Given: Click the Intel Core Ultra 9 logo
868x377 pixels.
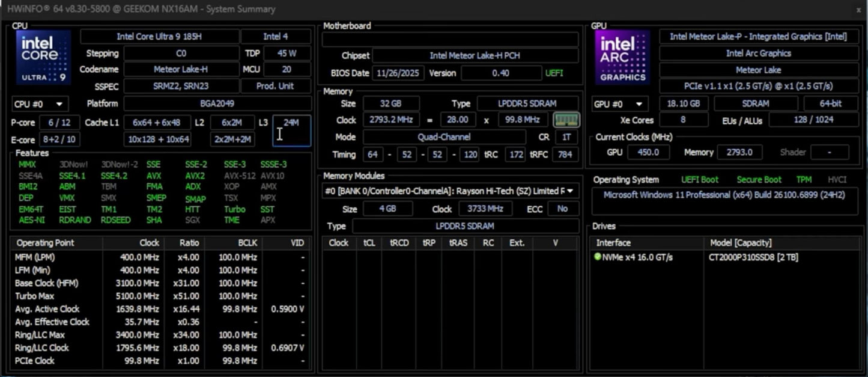Looking at the screenshot, I should coord(43,57).
